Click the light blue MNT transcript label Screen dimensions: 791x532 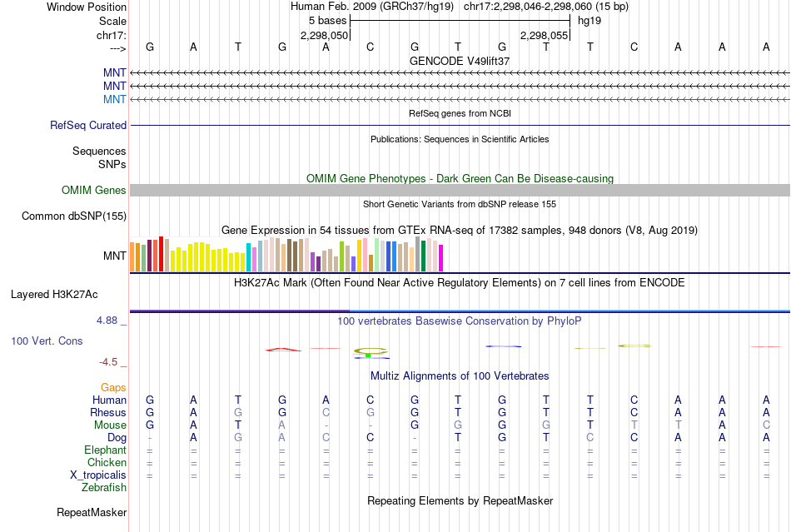(x=115, y=99)
